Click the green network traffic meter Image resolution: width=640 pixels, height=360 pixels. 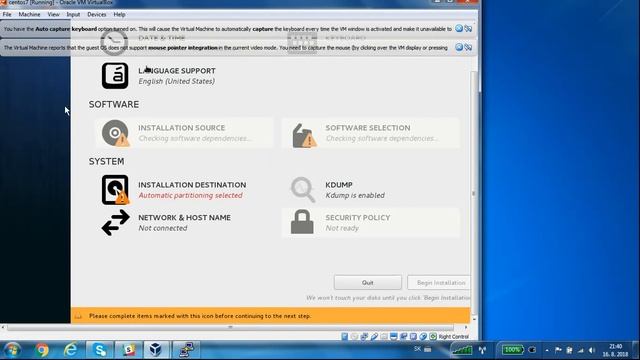pyautogui.click(x=462, y=350)
